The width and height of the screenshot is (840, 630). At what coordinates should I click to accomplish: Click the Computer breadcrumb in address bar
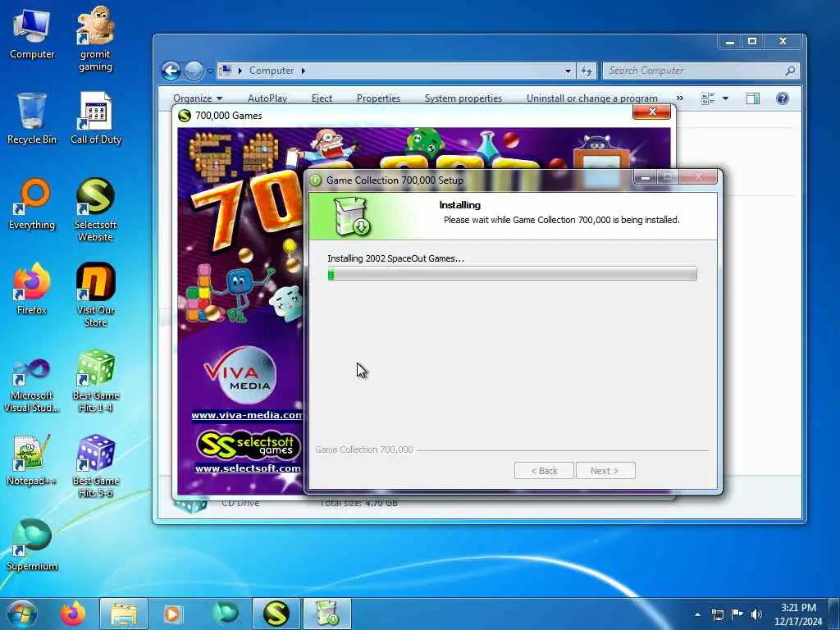click(x=271, y=71)
